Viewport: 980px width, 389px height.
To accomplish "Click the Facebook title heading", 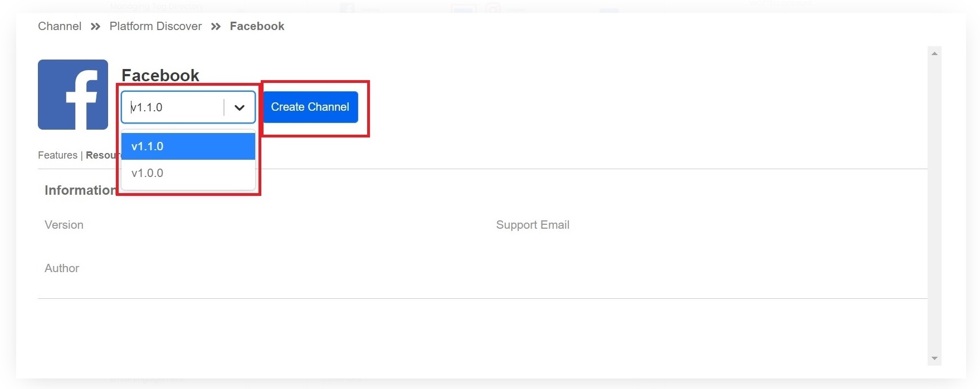I will pyautogui.click(x=160, y=75).
